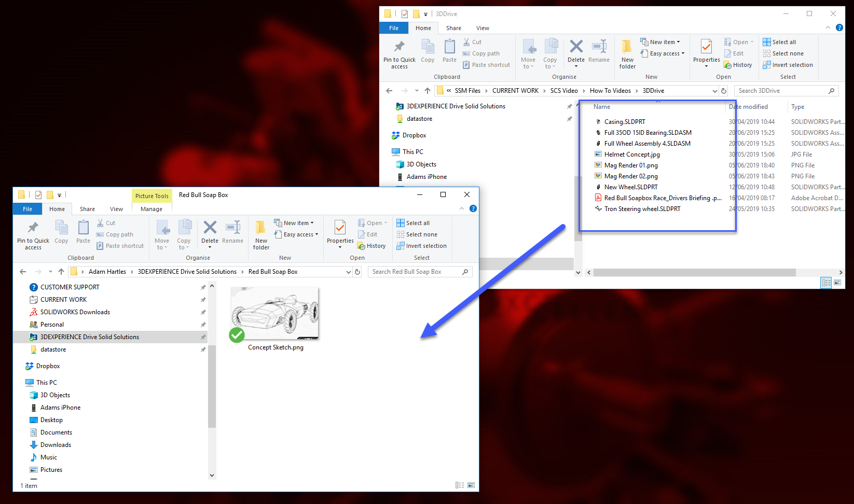Click Invert selection in 3DDrive window ribbon

[788, 65]
